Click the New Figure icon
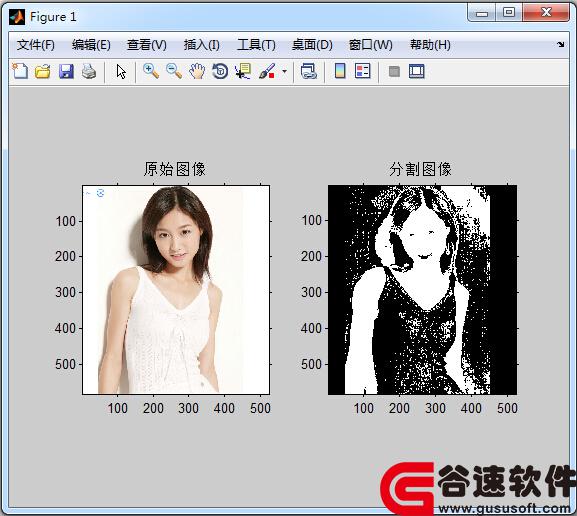Screen dimensions: 577x516 [x=20, y=71]
